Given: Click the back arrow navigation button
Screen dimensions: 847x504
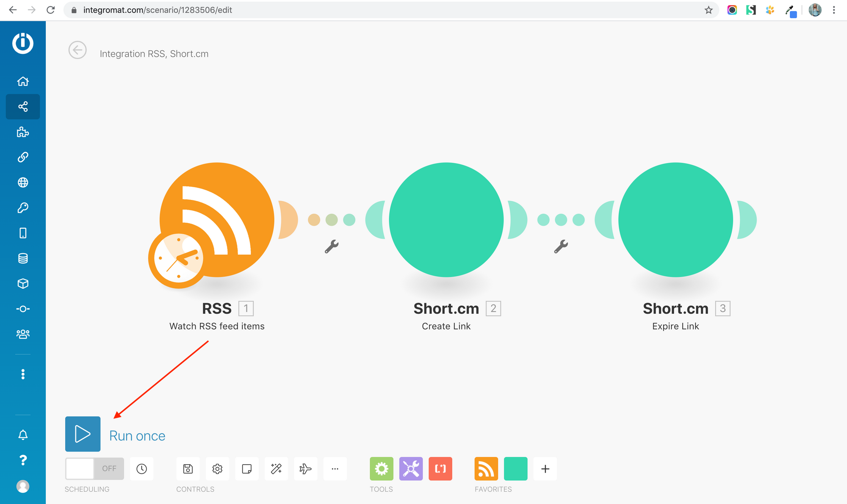Looking at the screenshot, I should tap(78, 50).
